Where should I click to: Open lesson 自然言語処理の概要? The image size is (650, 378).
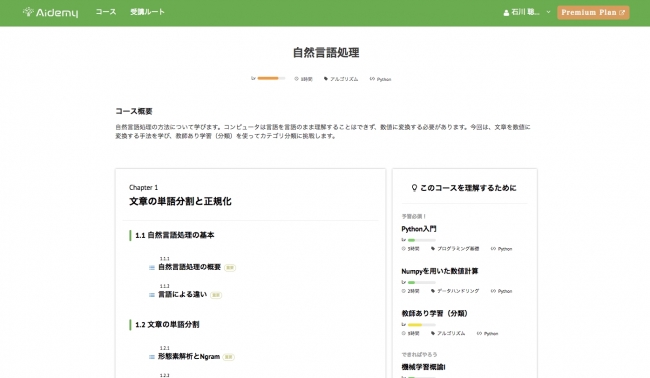(189, 267)
